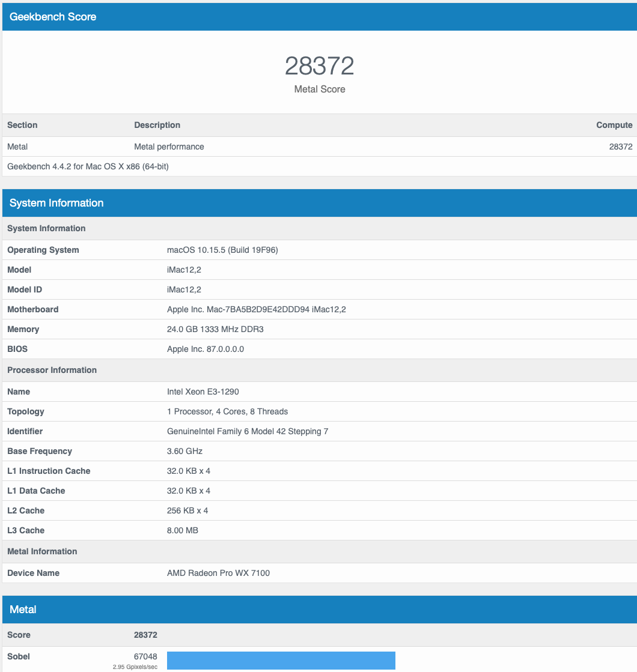637x672 pixels.
Task: Click the 'Processor Information' subheader
Action: (x=52, y=370)
